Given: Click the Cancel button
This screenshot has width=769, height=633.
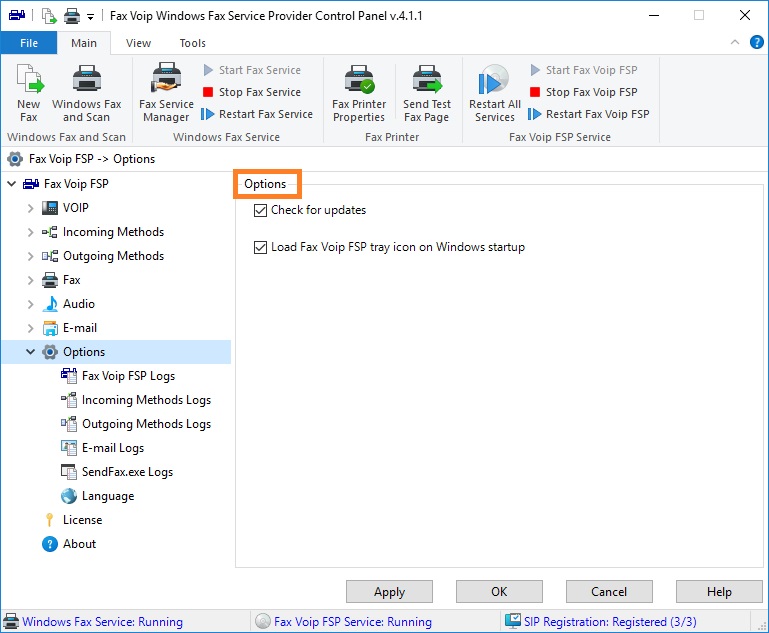Looking at the screenshot, I should pyautogui.click(x=609, y=592).
